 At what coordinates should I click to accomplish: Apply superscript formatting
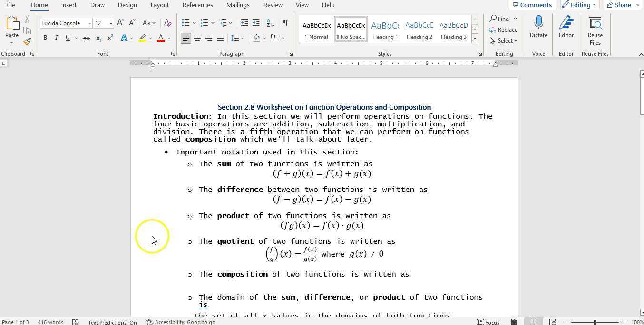click(110, 38)
